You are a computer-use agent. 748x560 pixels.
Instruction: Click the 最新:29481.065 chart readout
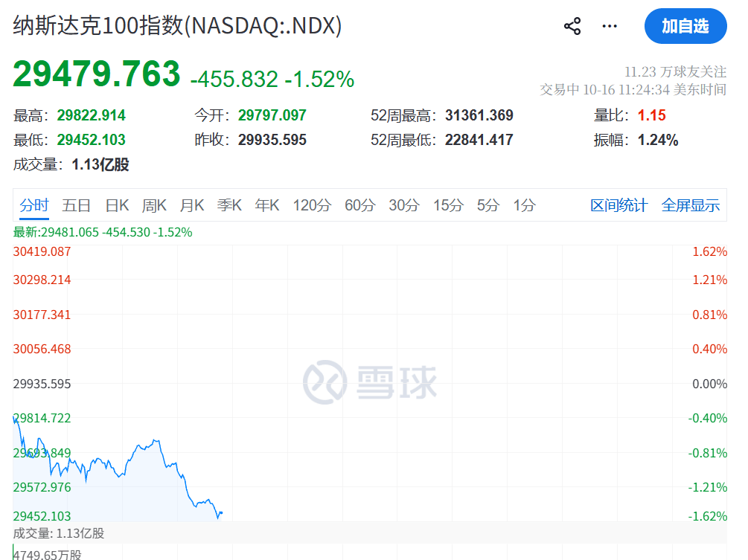[x=103, y=232]
